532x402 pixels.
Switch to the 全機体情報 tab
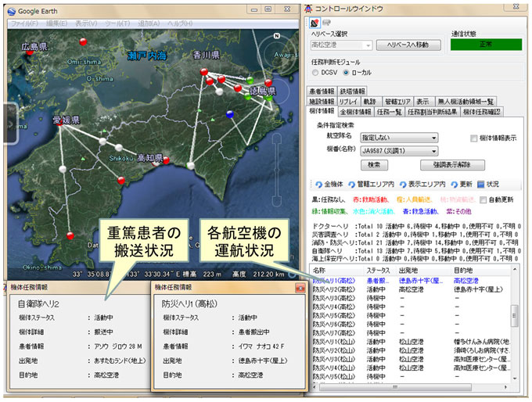point(355,112)
